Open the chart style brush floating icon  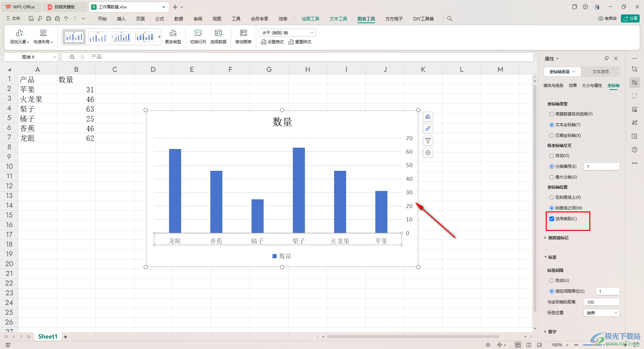(x=428, y=129)
